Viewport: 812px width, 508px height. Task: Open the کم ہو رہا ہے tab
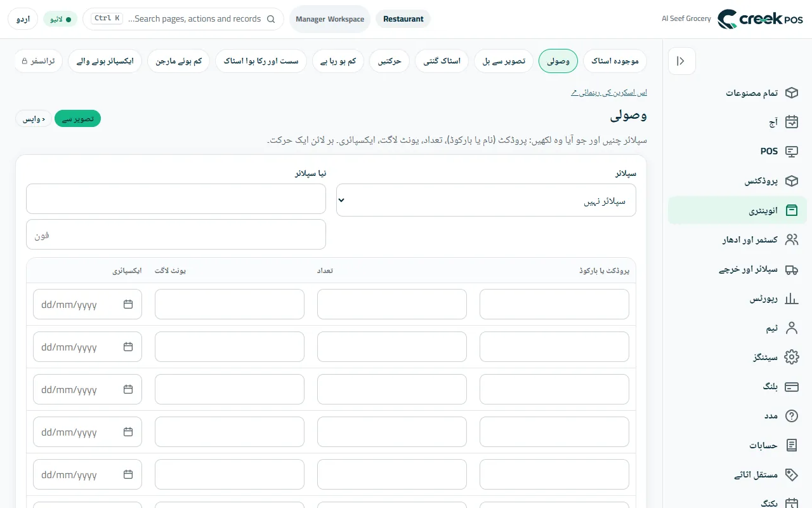338,61
